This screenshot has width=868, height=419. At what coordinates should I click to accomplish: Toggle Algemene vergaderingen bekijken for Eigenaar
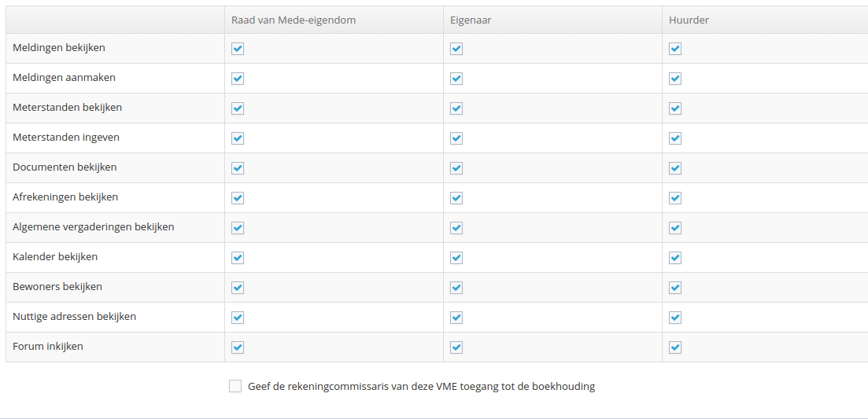click(x=456, y=228)
